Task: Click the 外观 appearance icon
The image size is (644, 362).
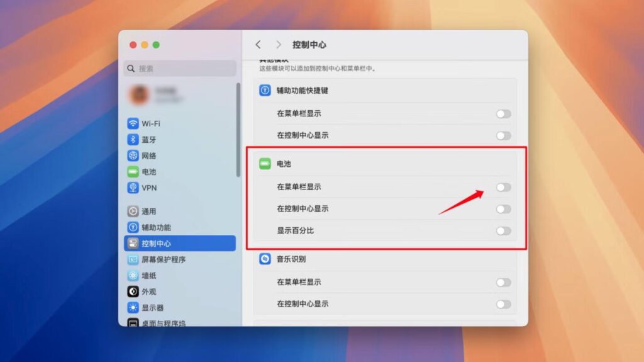Action: pyautogui.click(x=133, y=291)
